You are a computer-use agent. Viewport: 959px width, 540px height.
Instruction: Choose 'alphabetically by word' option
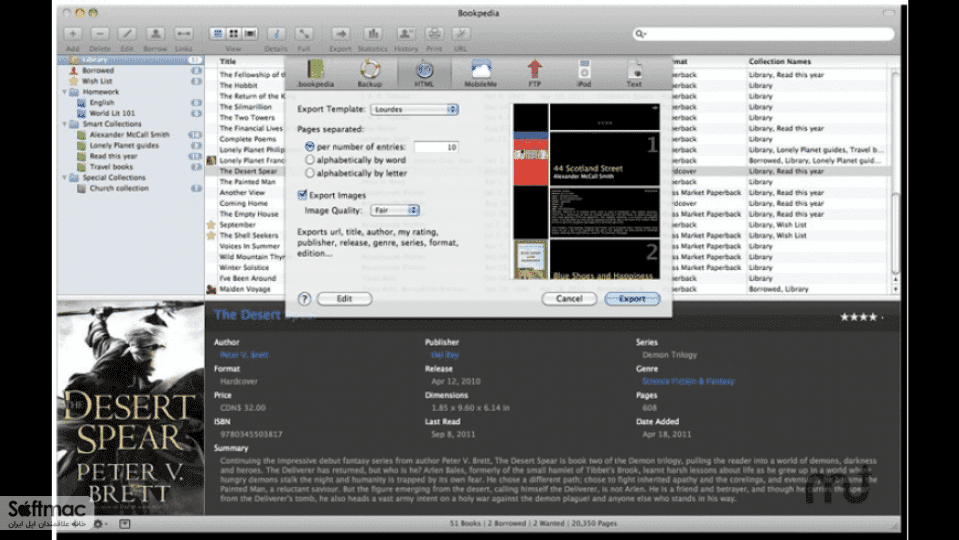tap(309, 160)
